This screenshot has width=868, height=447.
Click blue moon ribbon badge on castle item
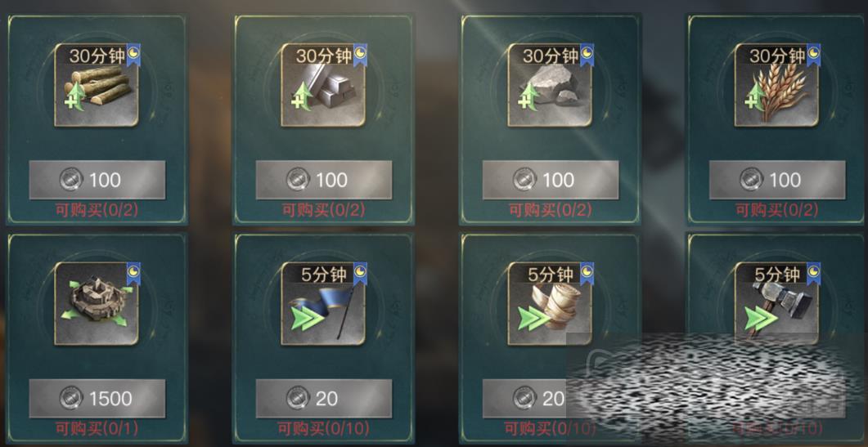133,274
